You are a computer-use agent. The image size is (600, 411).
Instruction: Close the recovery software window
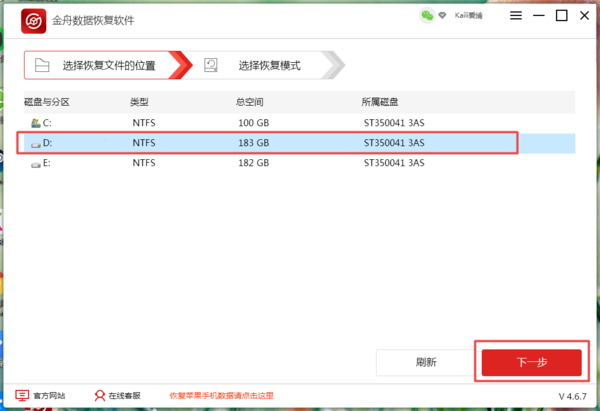(x=584, y=16)
